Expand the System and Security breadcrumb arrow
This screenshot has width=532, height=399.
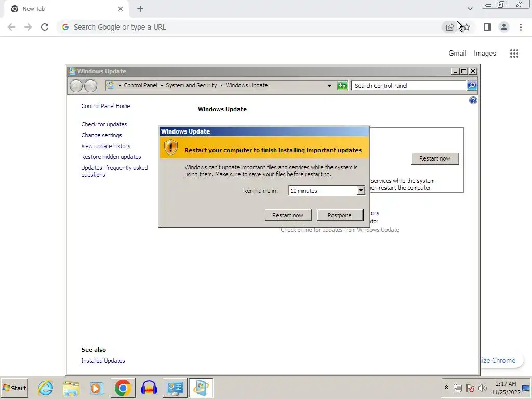(x=221, y=86)
